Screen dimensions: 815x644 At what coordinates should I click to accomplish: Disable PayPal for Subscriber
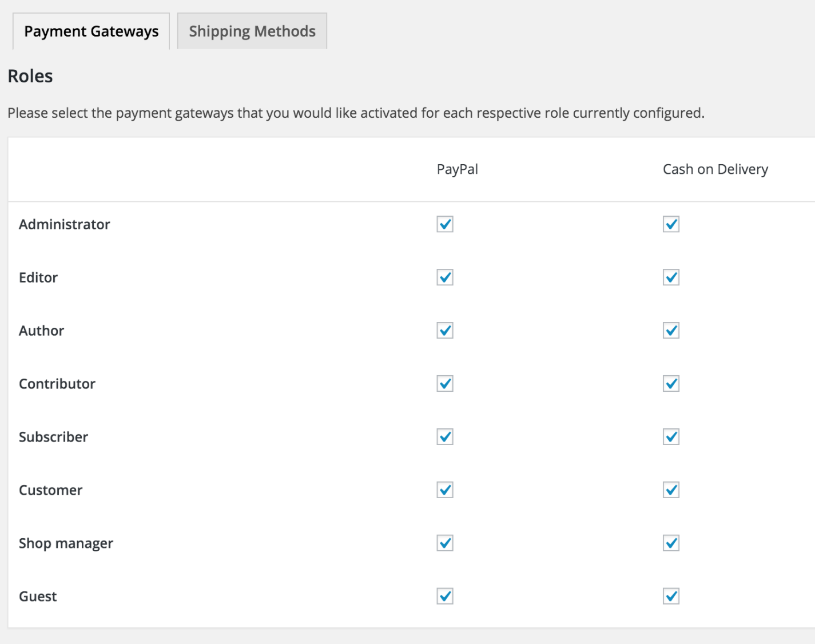coord(445,436)
